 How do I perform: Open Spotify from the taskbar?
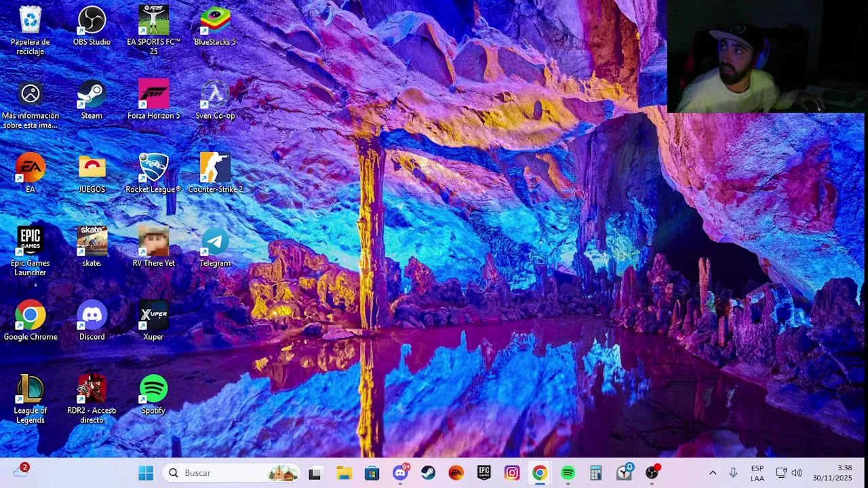[568, 473]
